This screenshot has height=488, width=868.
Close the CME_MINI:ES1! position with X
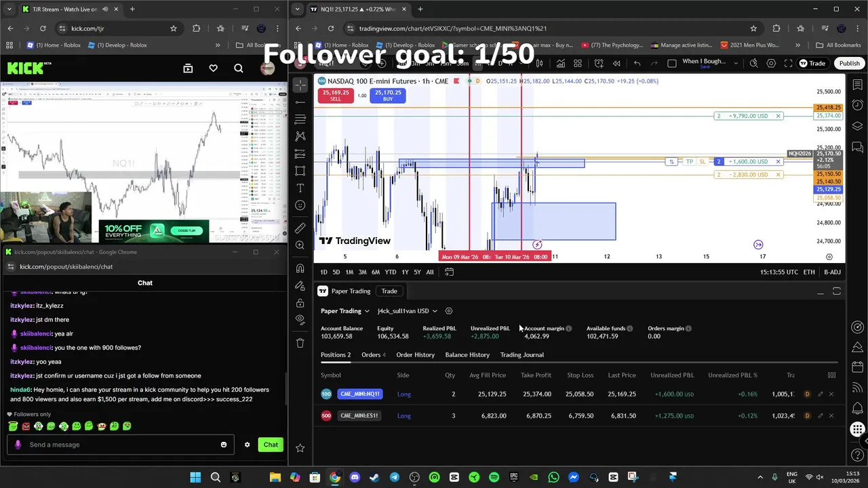click(831, 415)
